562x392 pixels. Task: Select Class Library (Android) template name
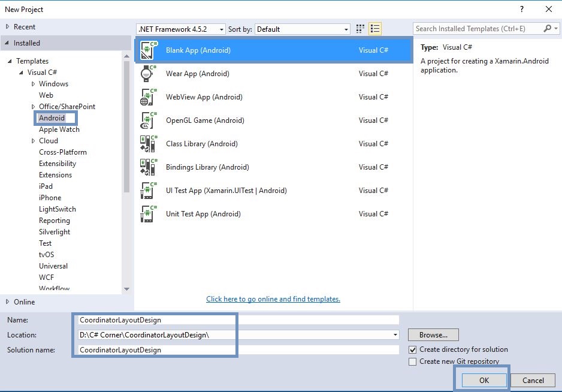pos(202,144)
